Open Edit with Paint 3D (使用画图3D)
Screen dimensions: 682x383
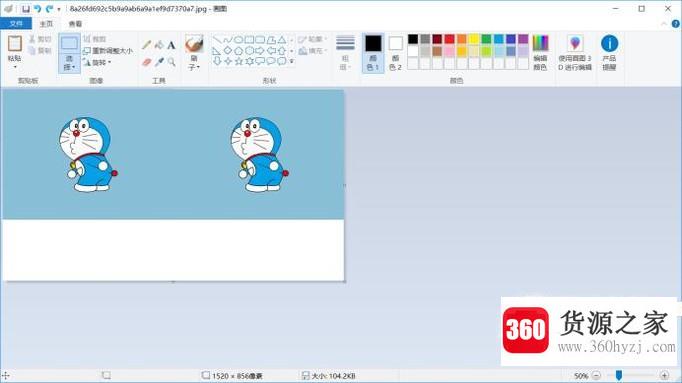pyautogui.click(x=575, y=53)
